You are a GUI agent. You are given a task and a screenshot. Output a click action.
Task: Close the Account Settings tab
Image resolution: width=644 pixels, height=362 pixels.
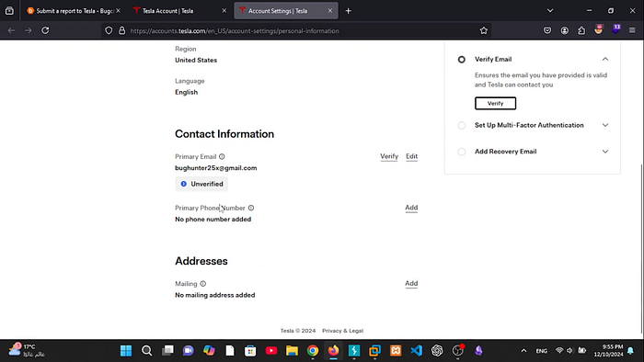point(329,11)
